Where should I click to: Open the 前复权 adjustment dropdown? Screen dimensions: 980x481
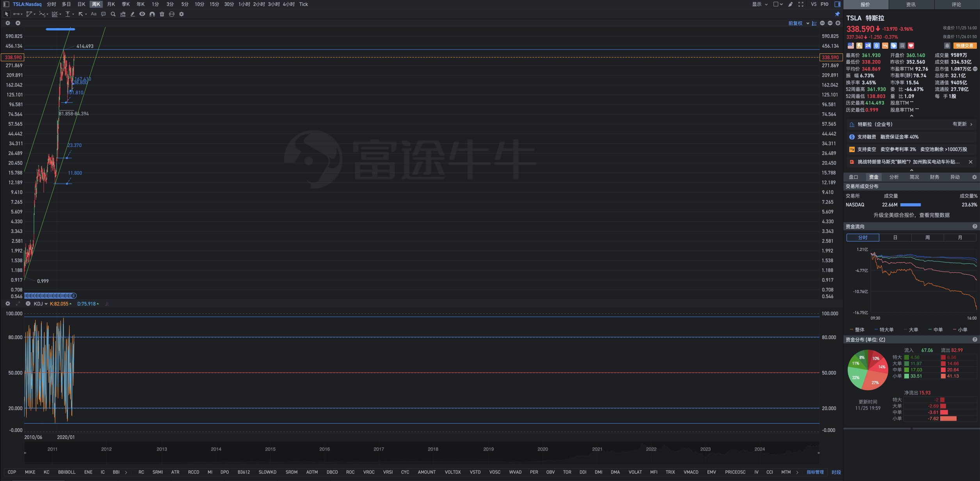coord(799,23)
